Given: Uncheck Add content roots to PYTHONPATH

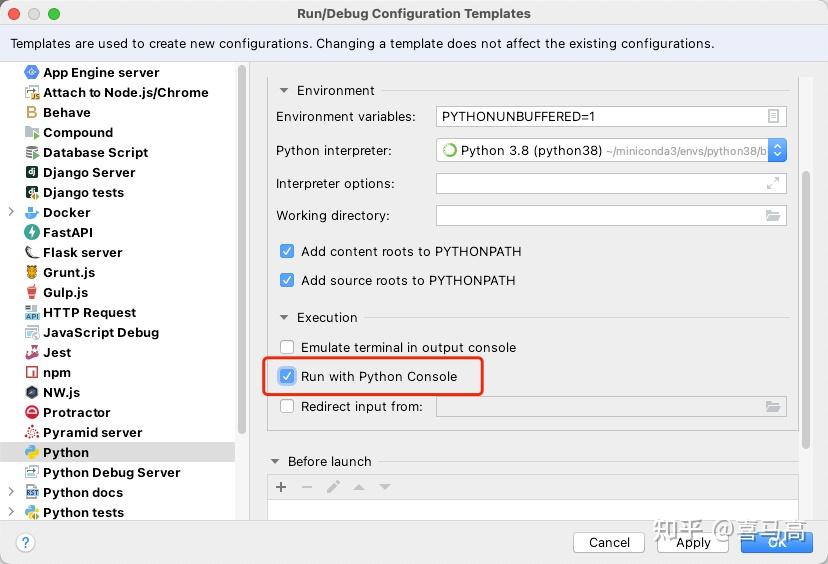Looking at the screenshot, I should [287, 251].
